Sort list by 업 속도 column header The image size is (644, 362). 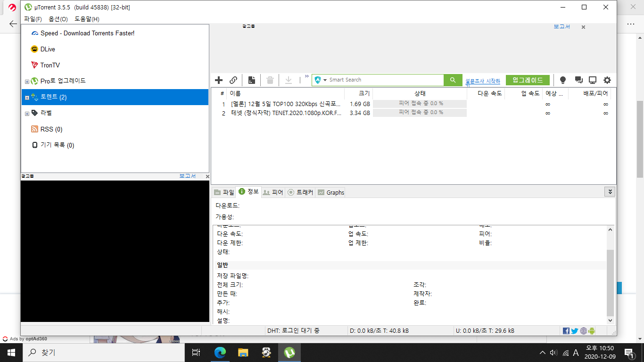(x=523, y=93)
